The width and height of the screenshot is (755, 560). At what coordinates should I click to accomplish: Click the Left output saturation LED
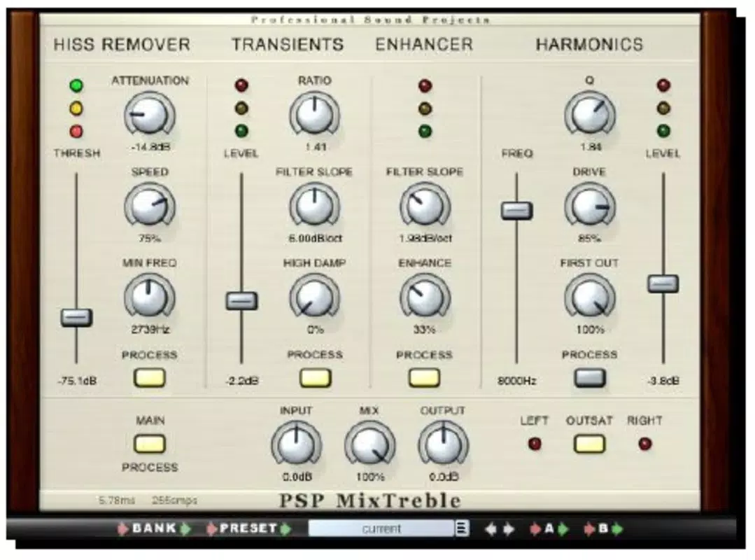tap(535, 444)
